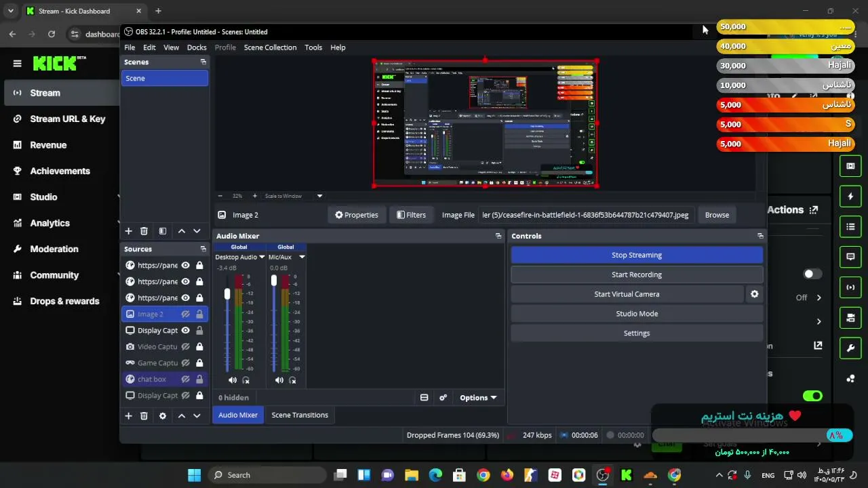Adjust the Mic/Aux volume slider

(x=274, y=280)
